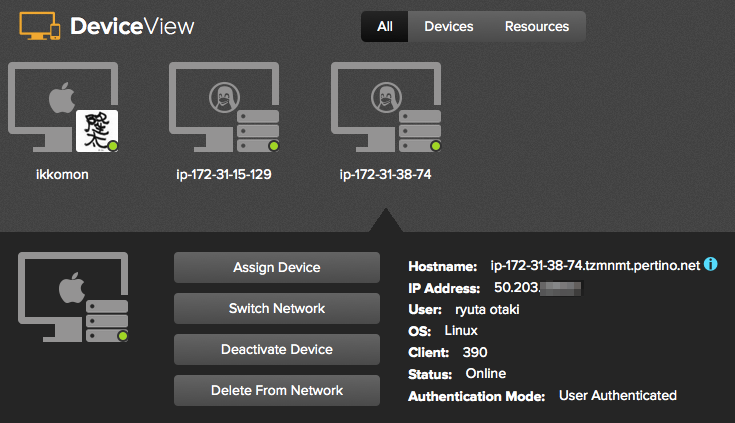This screenshot has height=423, width=735.
Task: Click the User Authenticated mode text
Action: pos(618,395)
